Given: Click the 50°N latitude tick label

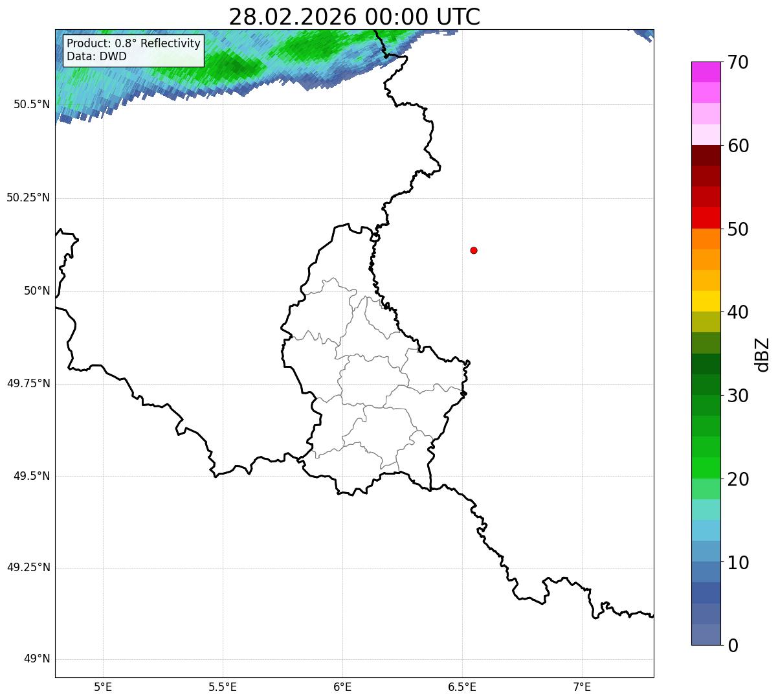Looking at the screenshot, I should pos(37,291).
